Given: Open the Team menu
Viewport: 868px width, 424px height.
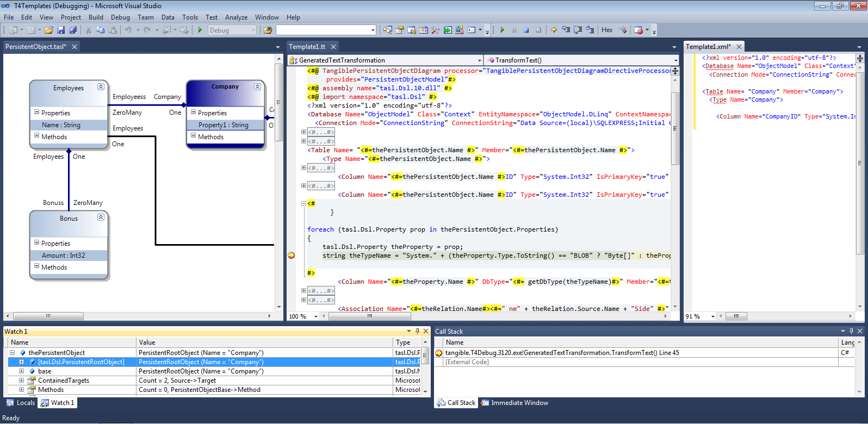Looking at the screenshot, I should coord(146,17).
